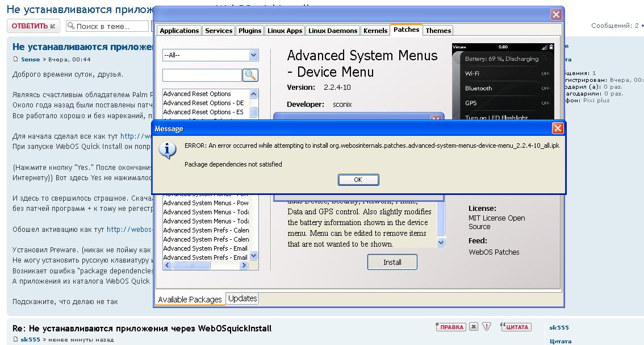644x345 pixels.
Task: Select the Kernels tab
Action: [375, 31]
